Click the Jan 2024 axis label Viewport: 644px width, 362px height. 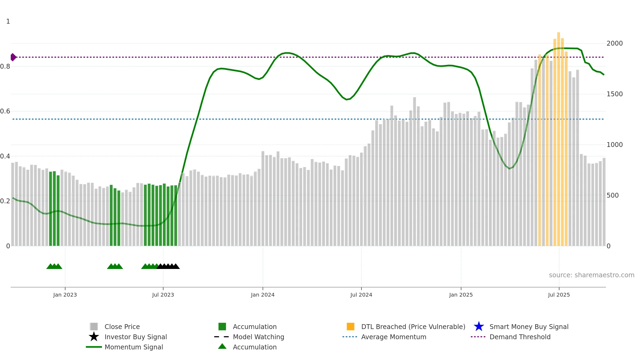tap(263, 295)
